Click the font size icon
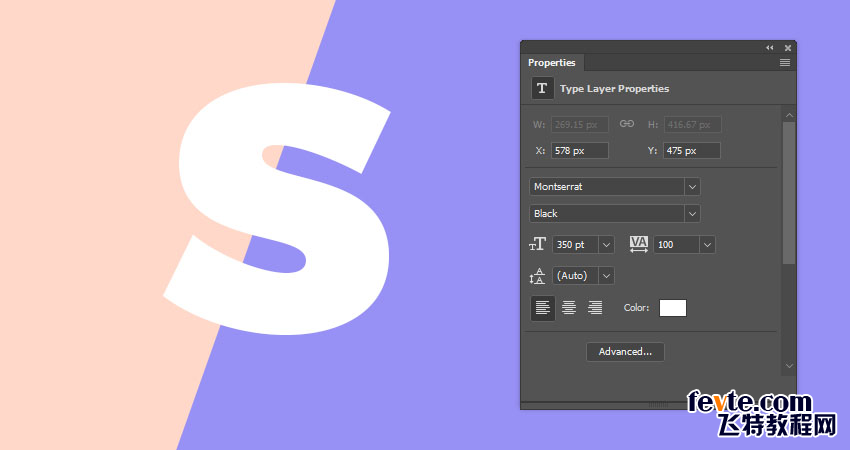 [537, 245]
